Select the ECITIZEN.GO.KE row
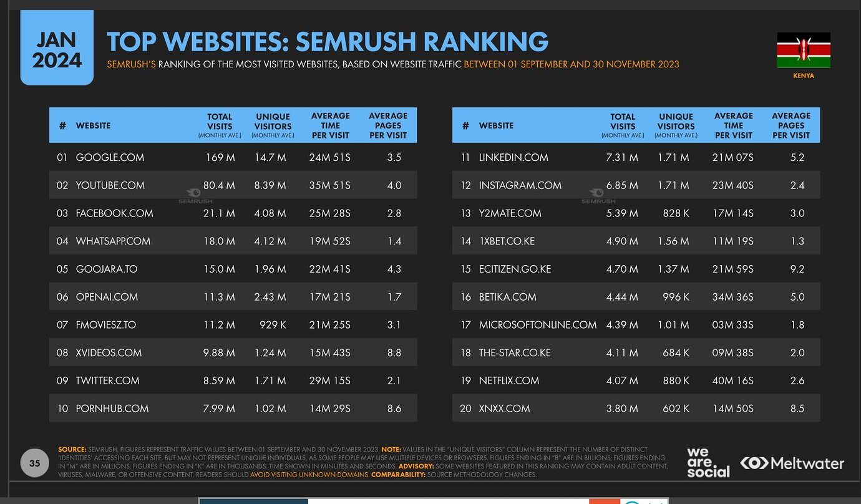This screenshot has height=504, width=861. point(636,269)
